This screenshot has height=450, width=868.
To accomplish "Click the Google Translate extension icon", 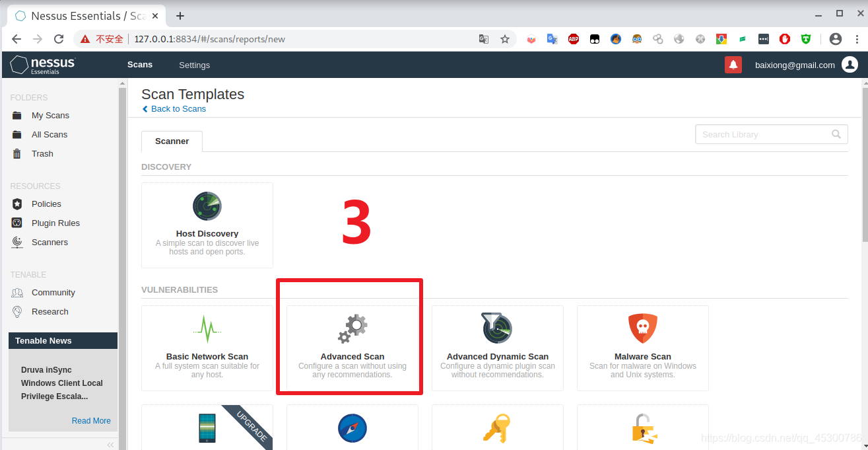I will [x=552, y=39].
